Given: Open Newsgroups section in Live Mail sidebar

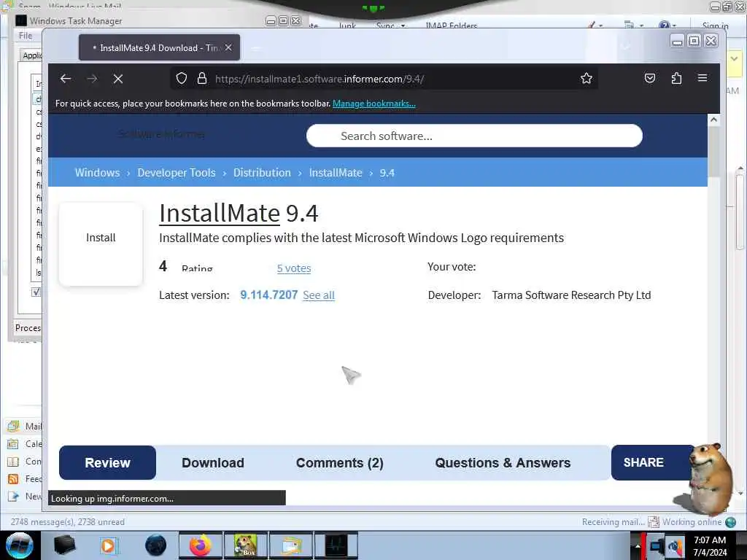Looking at the screenshot, I should [26, 497].
